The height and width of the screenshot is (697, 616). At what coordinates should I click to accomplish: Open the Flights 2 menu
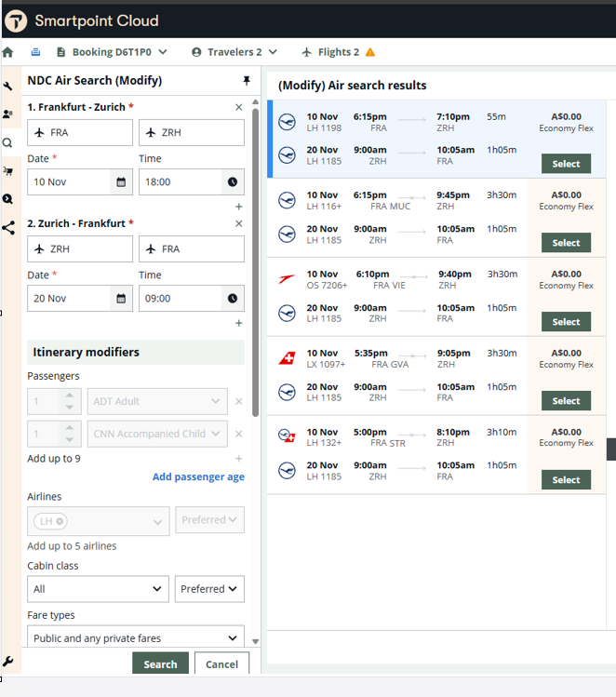coord(338,52)
